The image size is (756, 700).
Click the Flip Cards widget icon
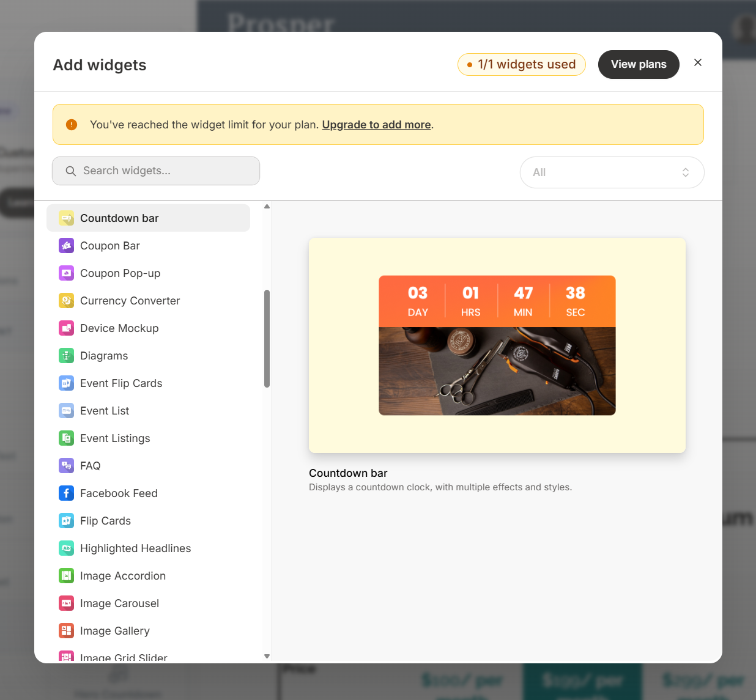click(66, 521)
